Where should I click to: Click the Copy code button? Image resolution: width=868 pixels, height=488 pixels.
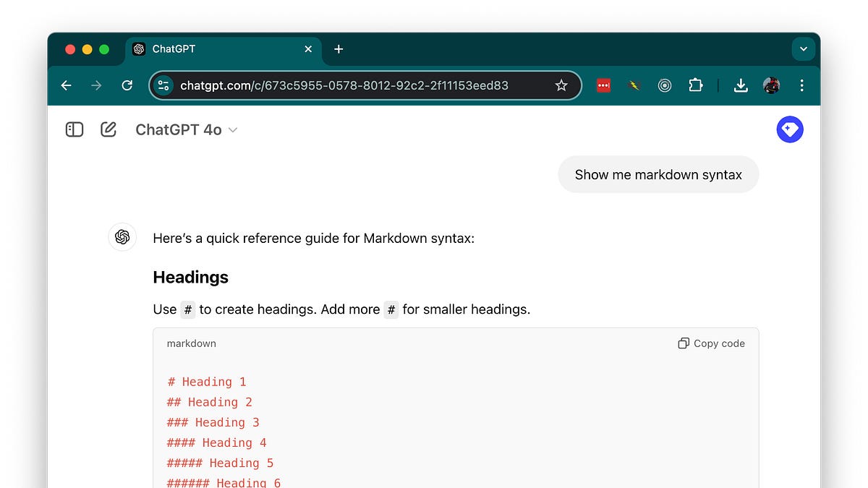click(711, 343)
